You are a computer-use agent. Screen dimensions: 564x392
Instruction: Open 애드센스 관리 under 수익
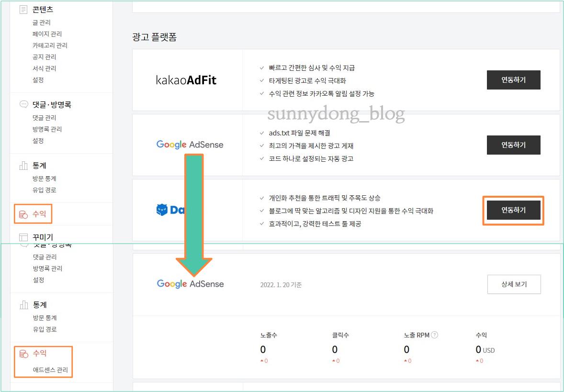(50, 370)
